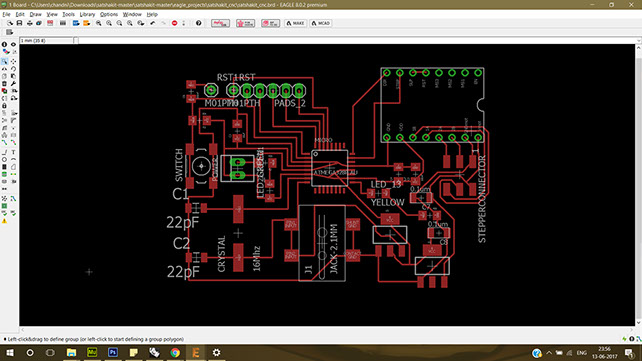Click the Display layers icon
This screenshot has width=642, height=361.
coord(5,52)
